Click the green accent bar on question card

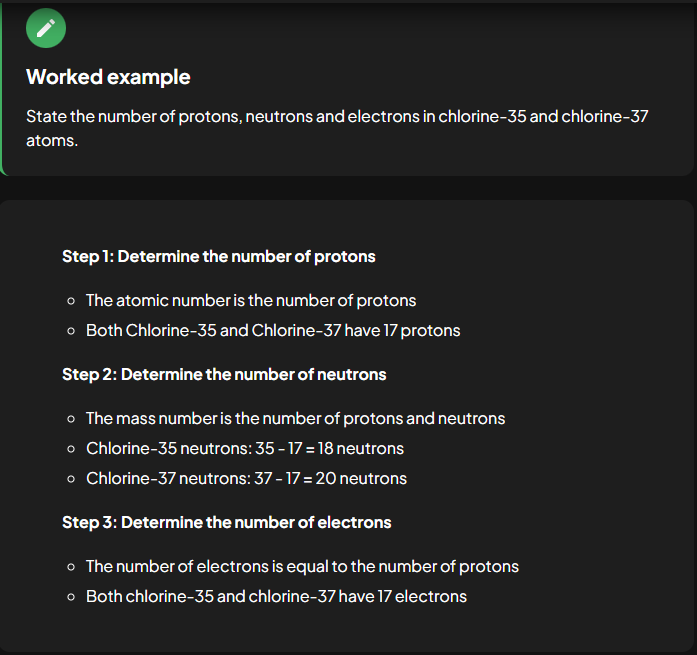[x=1, y=89]
